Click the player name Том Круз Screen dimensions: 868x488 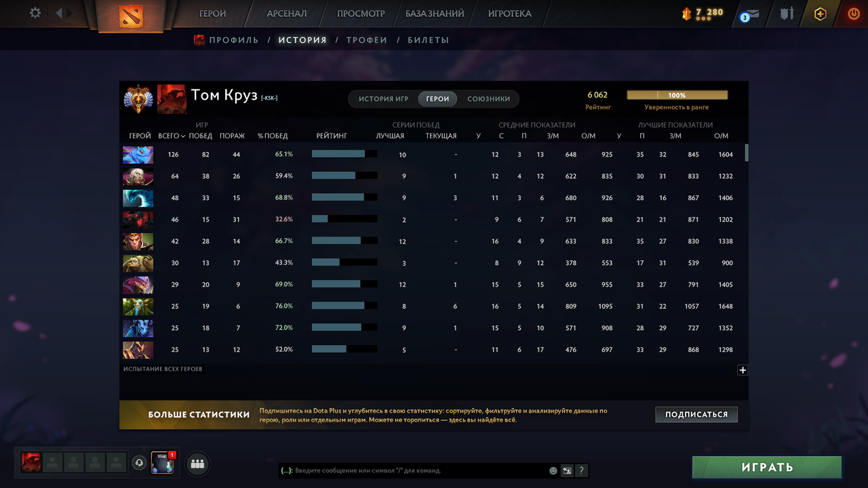pyautogui.click(x=224, y=95)
